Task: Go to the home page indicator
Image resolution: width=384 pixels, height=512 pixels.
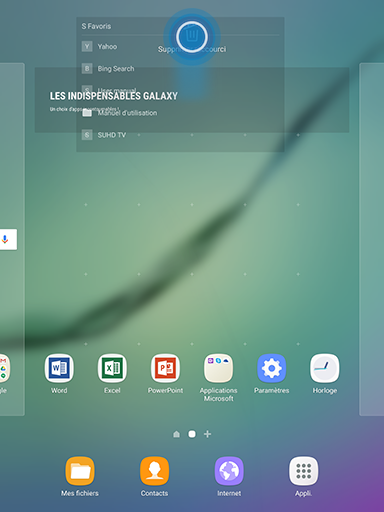Action: coord(176,434)
